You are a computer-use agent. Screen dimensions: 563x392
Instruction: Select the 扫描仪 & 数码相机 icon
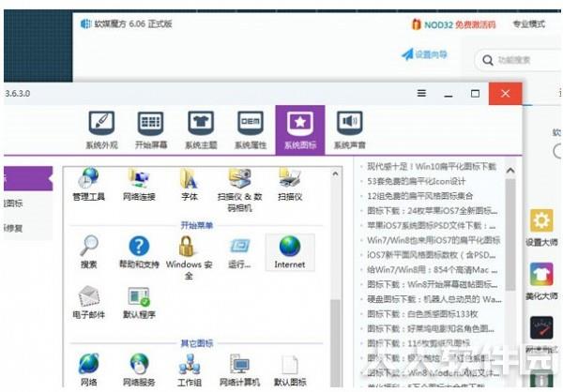pos(239,189)
